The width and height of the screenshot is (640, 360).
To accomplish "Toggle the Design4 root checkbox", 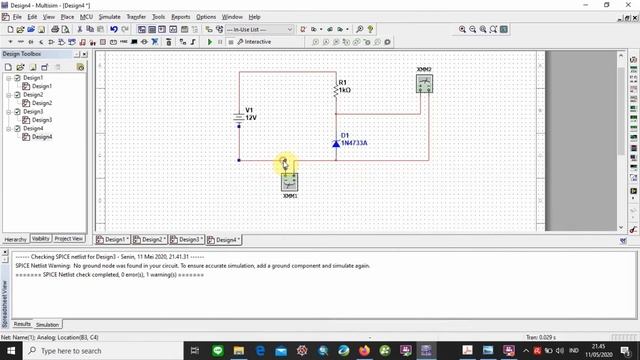I will [18, 129].
